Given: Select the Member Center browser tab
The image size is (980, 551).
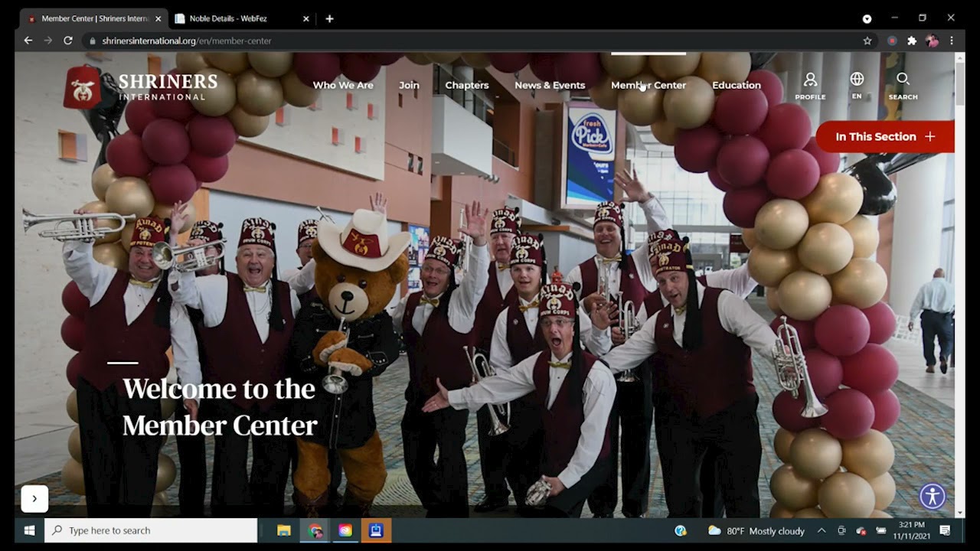Looking at the screenshot, I should [93, 18].
